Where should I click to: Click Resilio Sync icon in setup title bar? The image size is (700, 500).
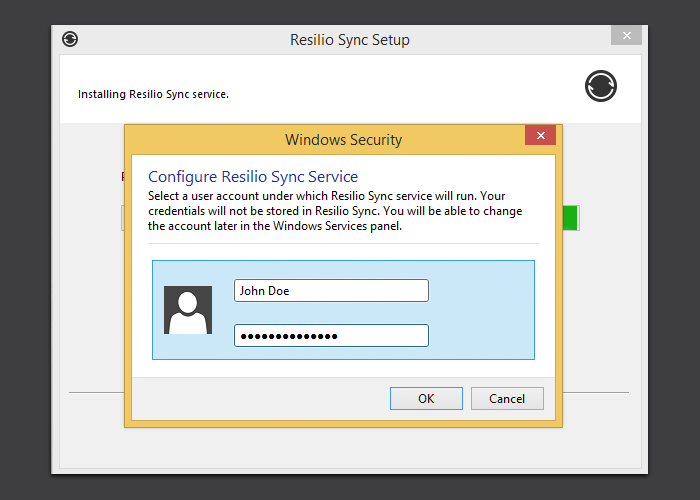point(70,39)
